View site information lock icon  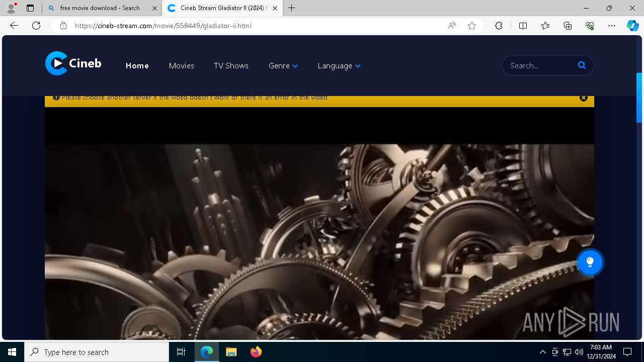(63, 26)
